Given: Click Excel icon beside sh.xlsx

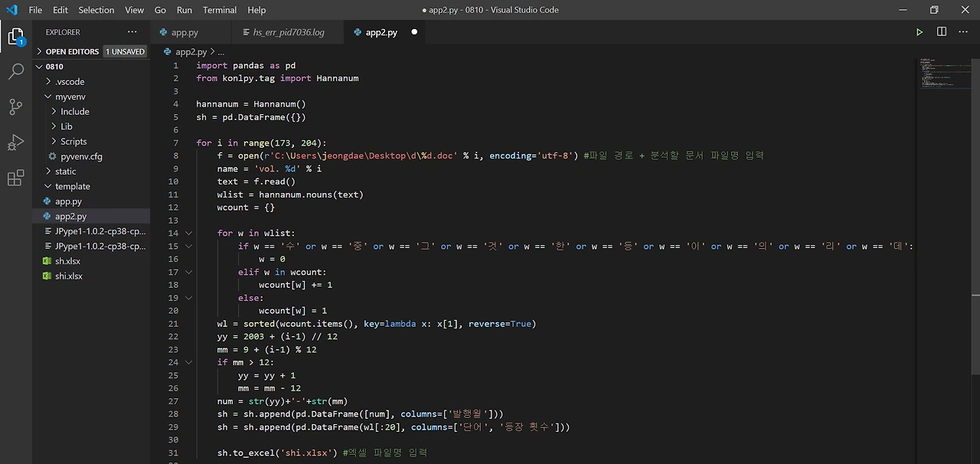Looking at the screenshot, I should pyautogui.click(x=47, y=261).
